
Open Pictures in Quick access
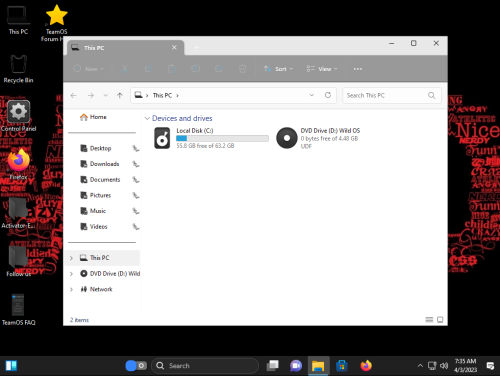pos(96,195)
